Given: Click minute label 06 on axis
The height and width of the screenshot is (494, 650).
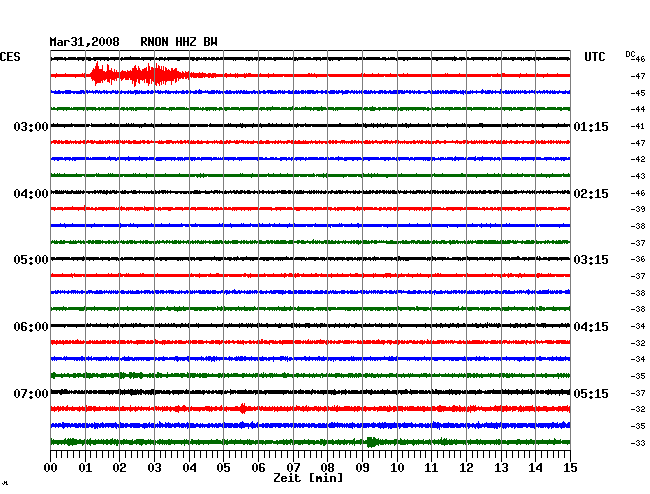Looking at the screenshot, I should pyautogui.click(x=258, y=468).
